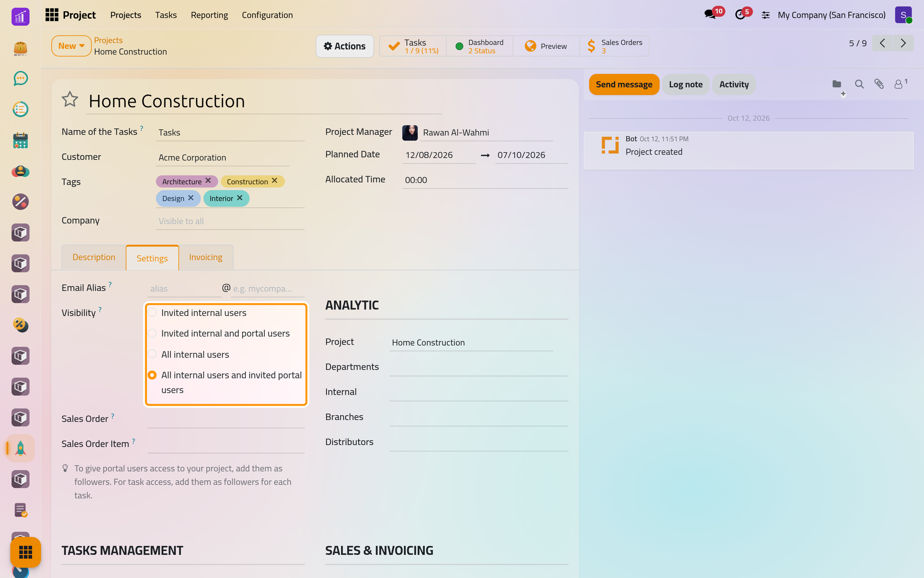Open the Customer field dropdown
This screenshot has height=578, width=924.
tap(222, 158)
